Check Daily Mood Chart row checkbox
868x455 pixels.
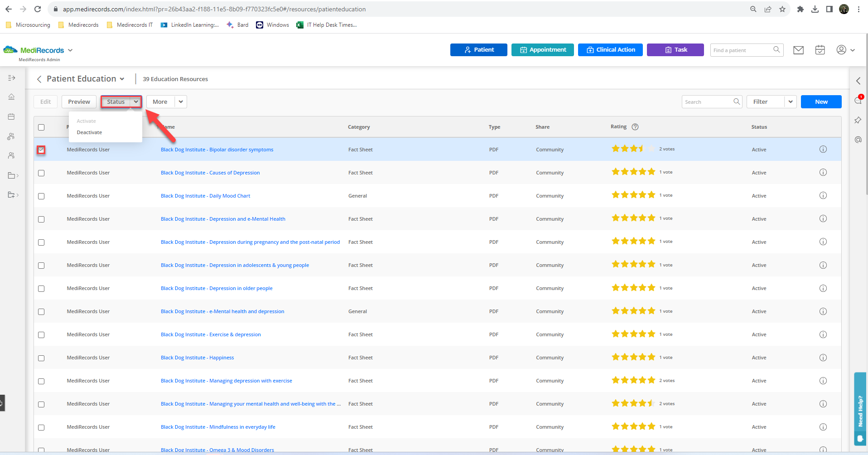click(41, 196)
